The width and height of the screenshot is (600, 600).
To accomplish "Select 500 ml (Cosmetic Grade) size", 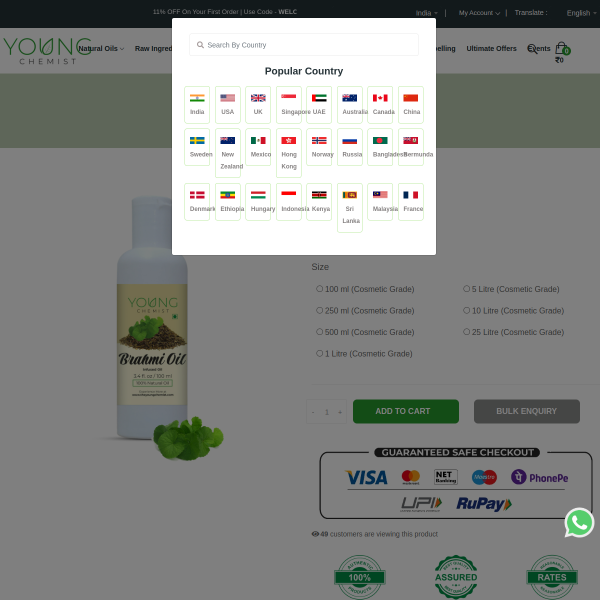I will tap(320, 332).
